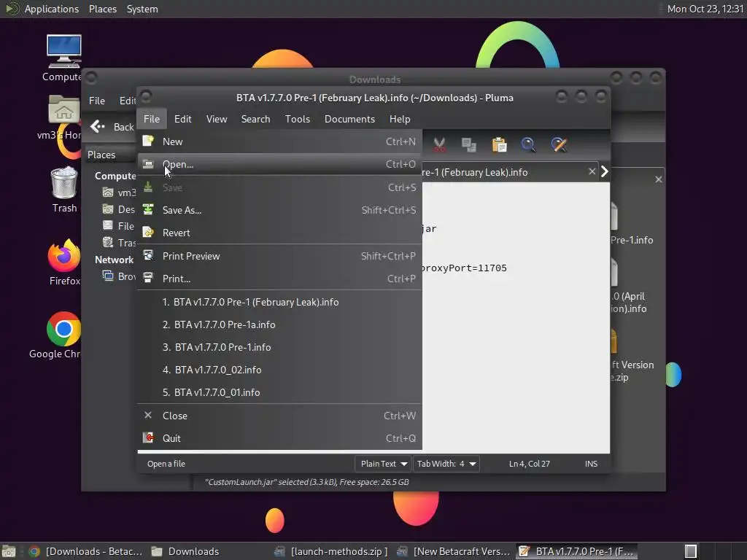The height and width of the screenshot is (560, 747).
Task: Click the Paste clipboard toolbar icon
Action: 499,145
